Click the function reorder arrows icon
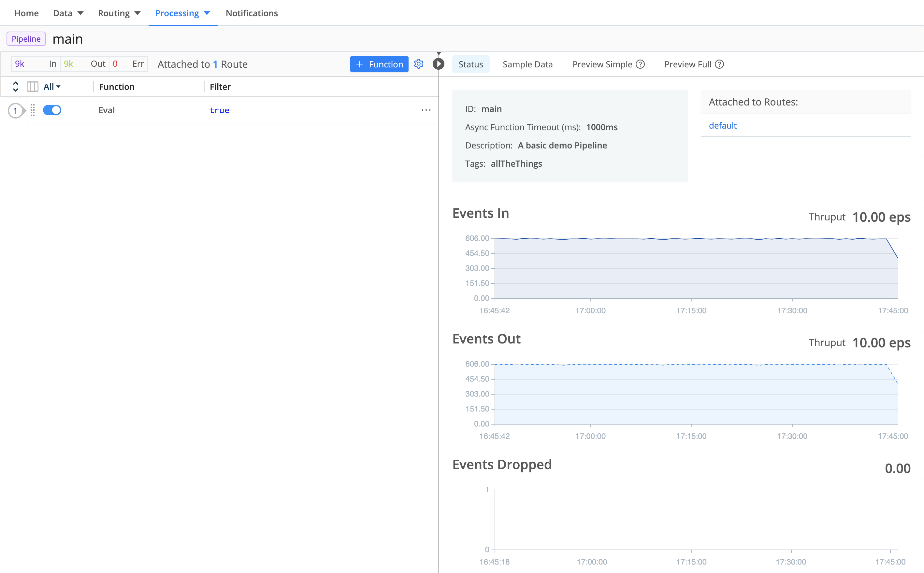Screen dimensions: 924x573 (x=16, y=86)
